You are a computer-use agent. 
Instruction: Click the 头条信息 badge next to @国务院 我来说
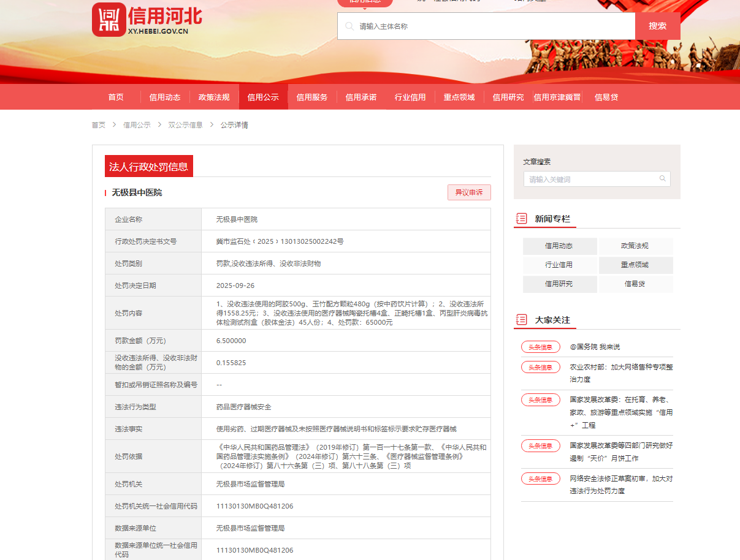pyautogui.click(x=540, y=347)
